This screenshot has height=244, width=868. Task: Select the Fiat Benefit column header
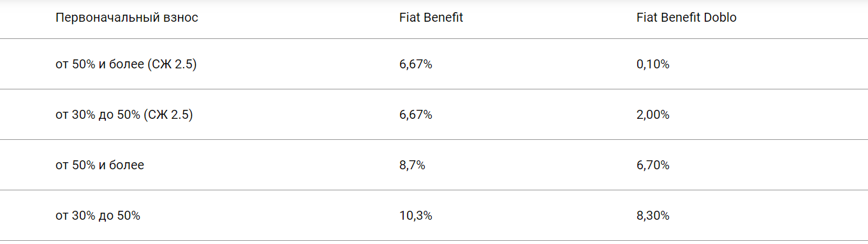(431, 18)
